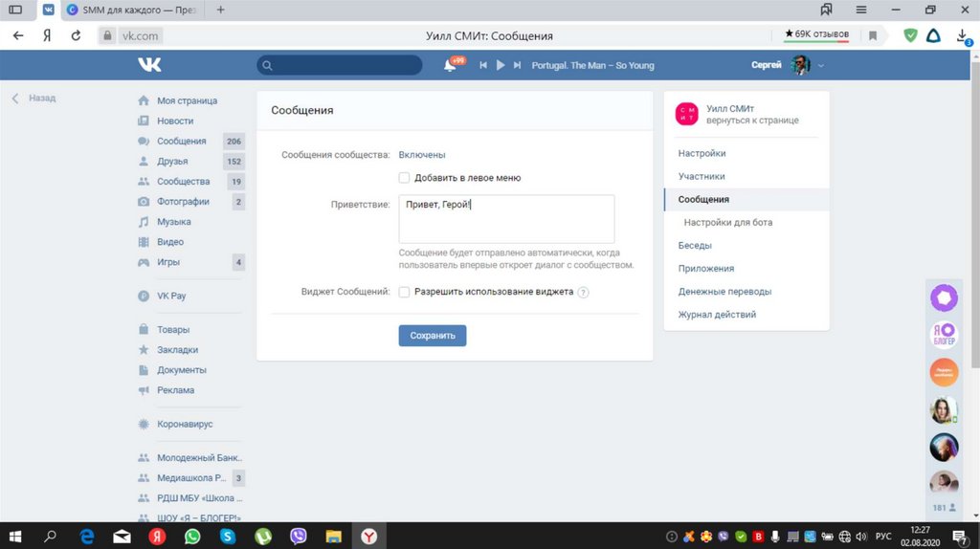
Task: Open the browser hamburger menu
Action: click(861, 10)
